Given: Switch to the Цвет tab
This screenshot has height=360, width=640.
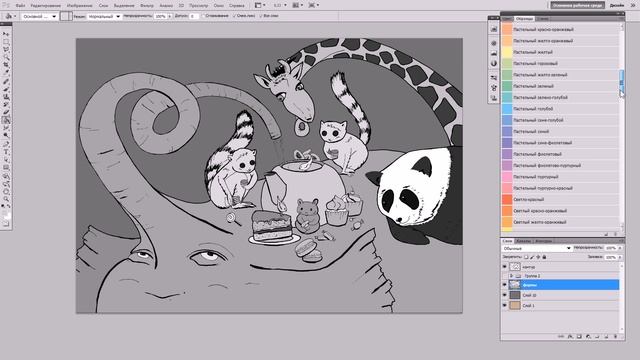Looking at the screenshot, I should coord(507,19).
